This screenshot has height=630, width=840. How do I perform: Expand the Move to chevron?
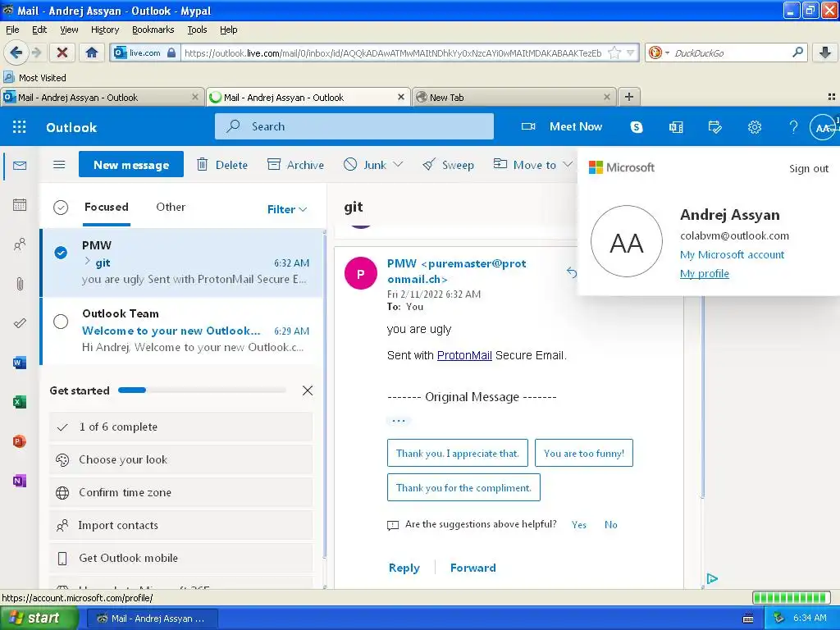click(x=568, y=164)
